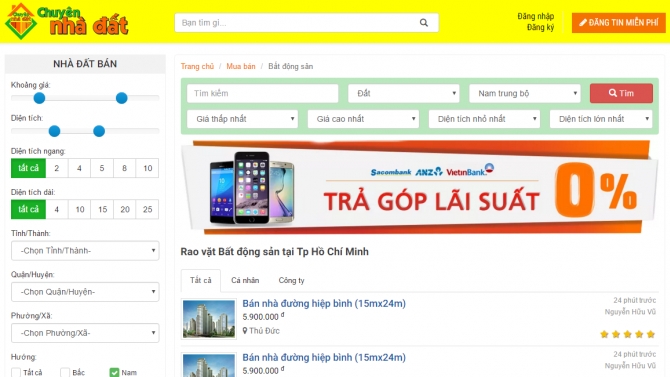
Task: Open the second listing building thumbnail
Action: (x=209, y=365)
